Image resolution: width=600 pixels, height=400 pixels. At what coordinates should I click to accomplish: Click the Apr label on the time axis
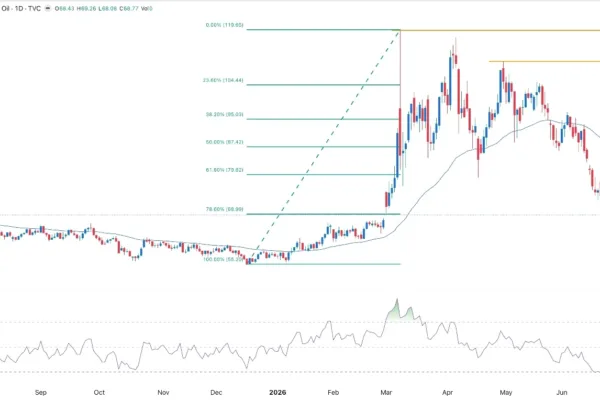447,392
